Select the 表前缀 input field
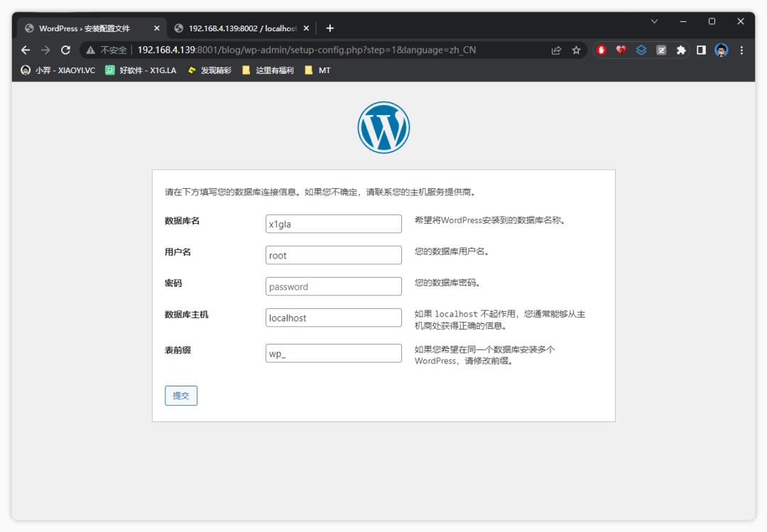The image size is (767, 532). pos(333,352)
